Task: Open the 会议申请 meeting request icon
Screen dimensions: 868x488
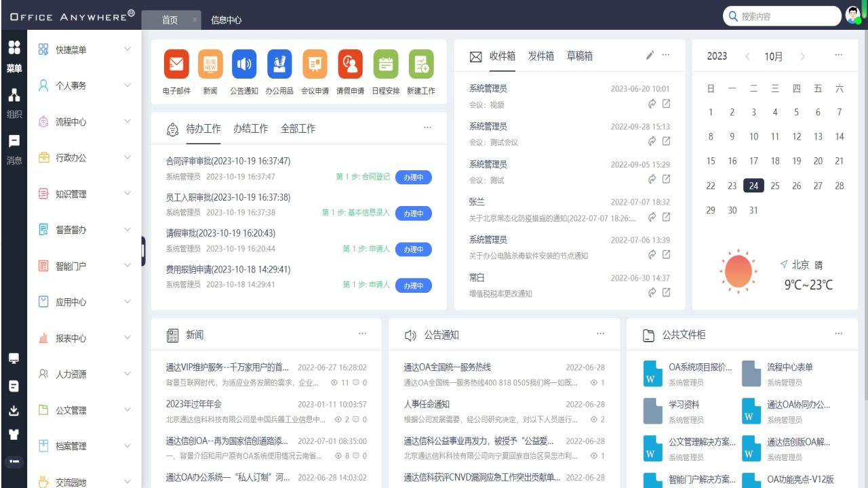Action: click(x=315, y=64)
